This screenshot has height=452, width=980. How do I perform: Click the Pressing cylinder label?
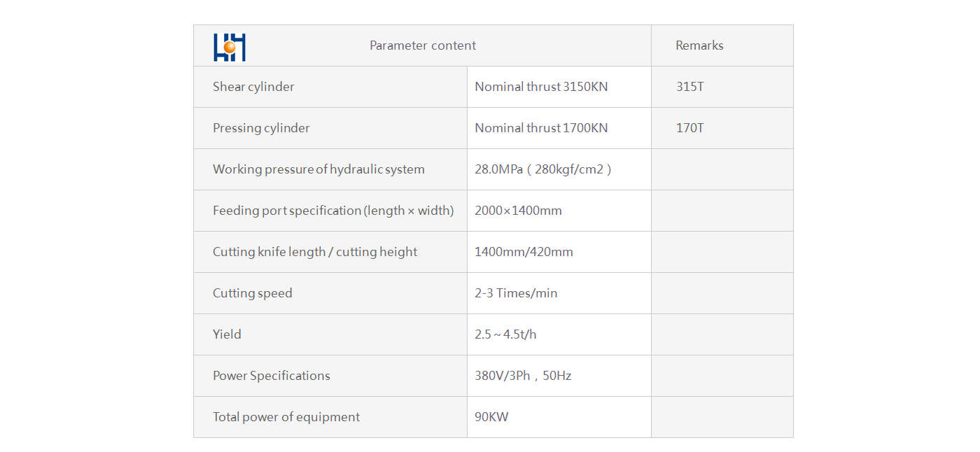(x=261, y=128)
